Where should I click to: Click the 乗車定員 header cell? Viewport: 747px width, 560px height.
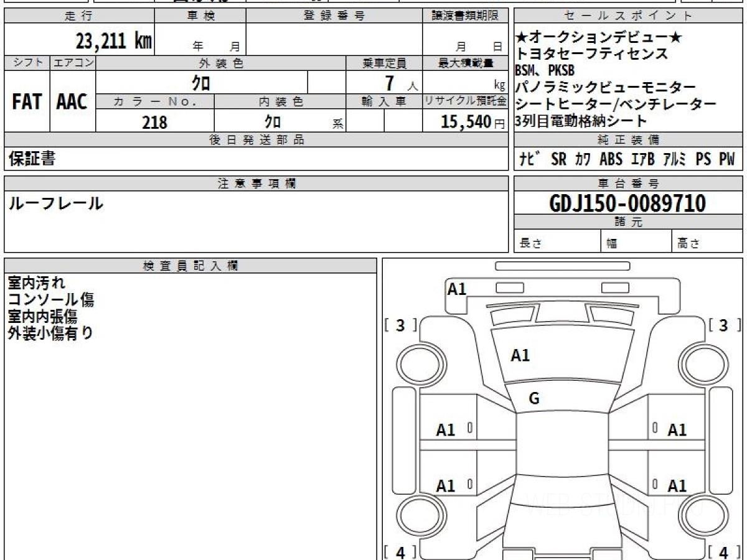384,63
